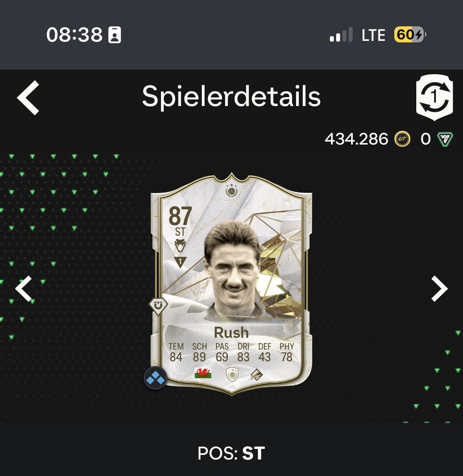Tap the Icon league badge under the stats
463x476 pixels.
point(232,374)
